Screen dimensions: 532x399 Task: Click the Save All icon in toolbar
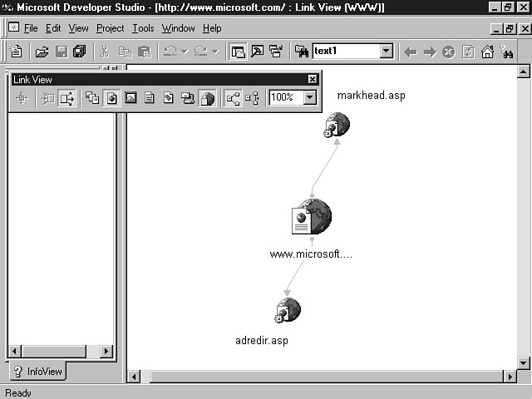click(79, 52)
